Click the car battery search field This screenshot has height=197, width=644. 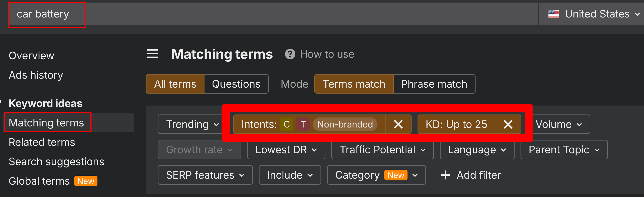click(x=43, y=14)
